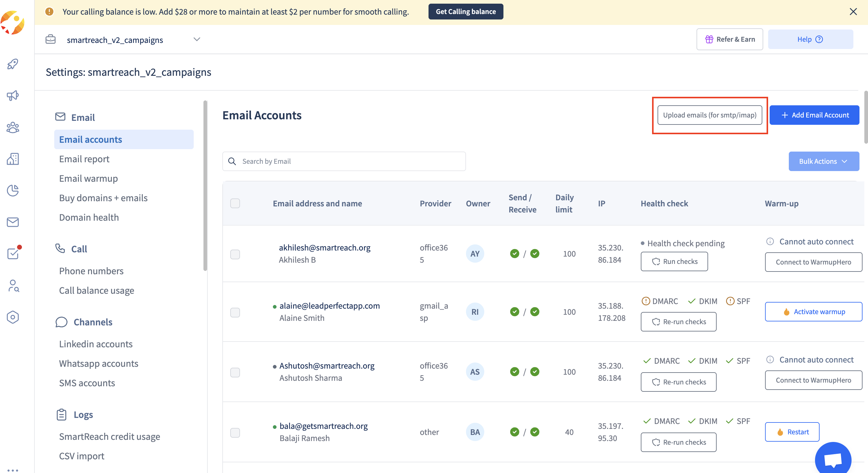The image size is (868, 473).
Task: Check the bala@getsmartreach.org row checkbox
Action: 235,433
